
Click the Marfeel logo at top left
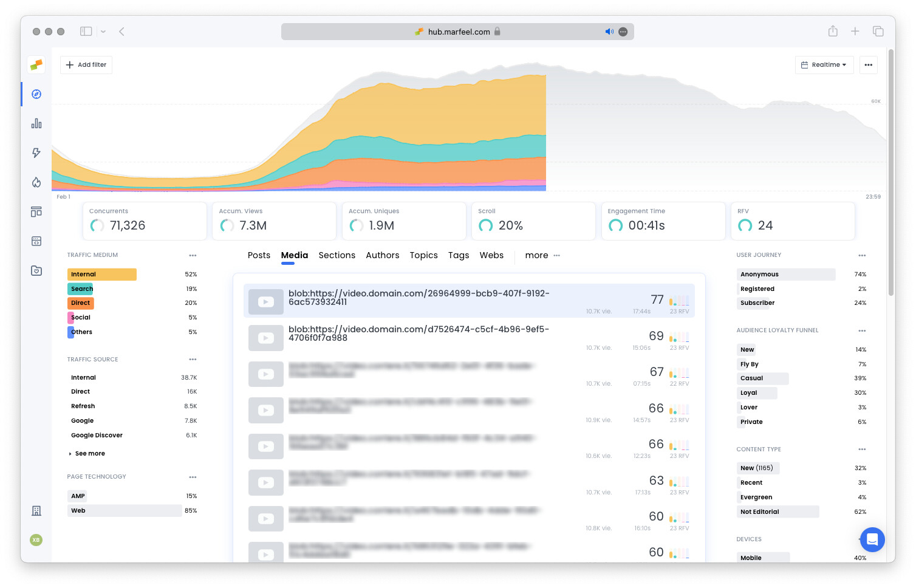point(36,65)
